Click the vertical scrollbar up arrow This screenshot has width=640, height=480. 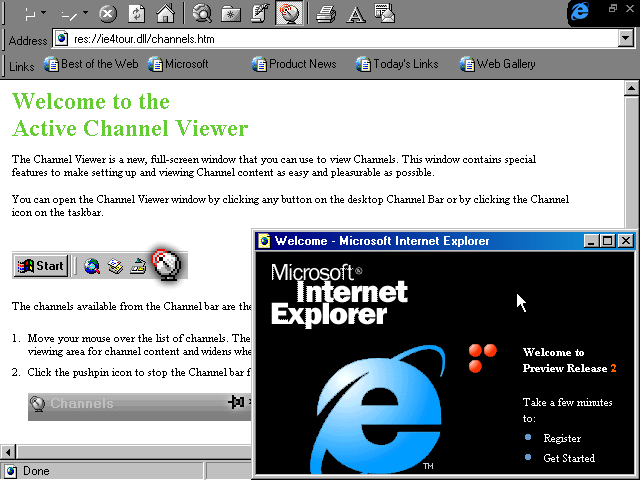(632, 88)
